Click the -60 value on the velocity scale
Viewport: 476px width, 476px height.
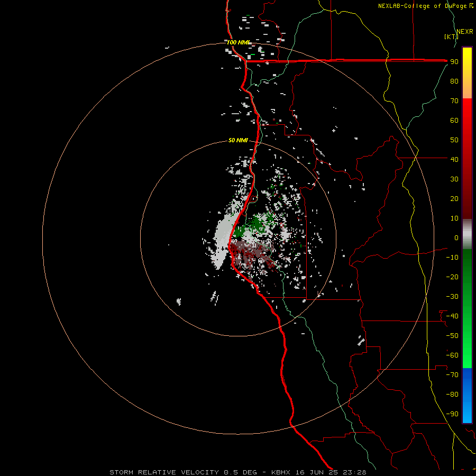[x=452, y=355]
